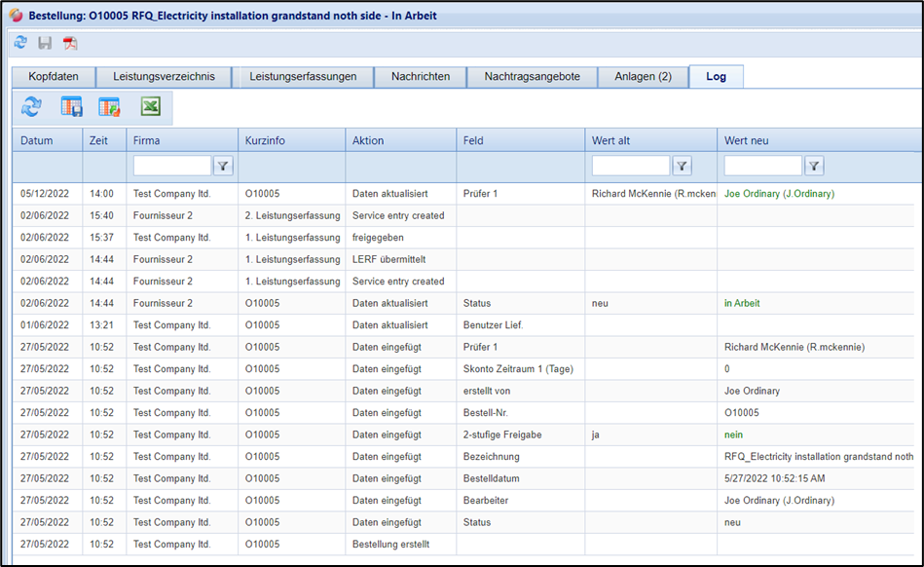Reset the grid layout
The image size is (924, 567).
[109, 107]
